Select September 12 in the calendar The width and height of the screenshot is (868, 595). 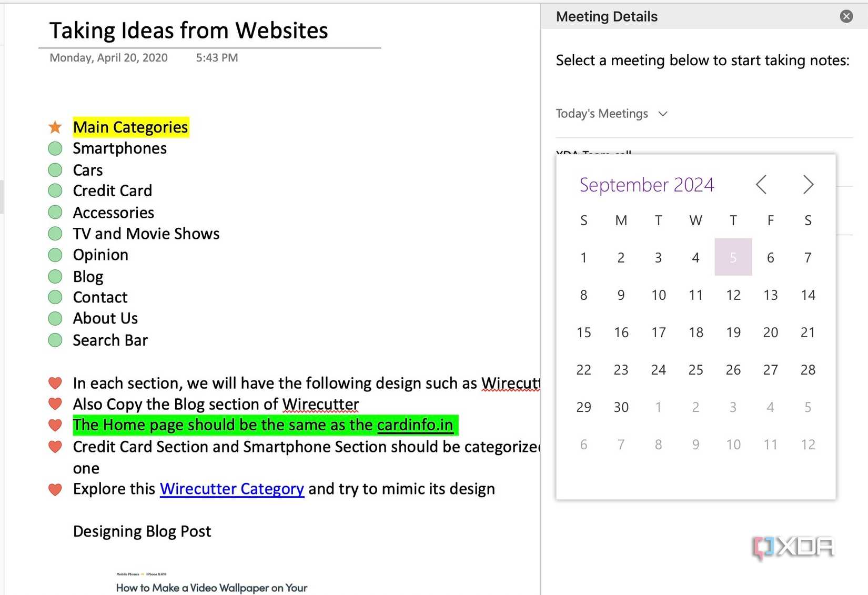pyautogui.click(x=733, y=295)
